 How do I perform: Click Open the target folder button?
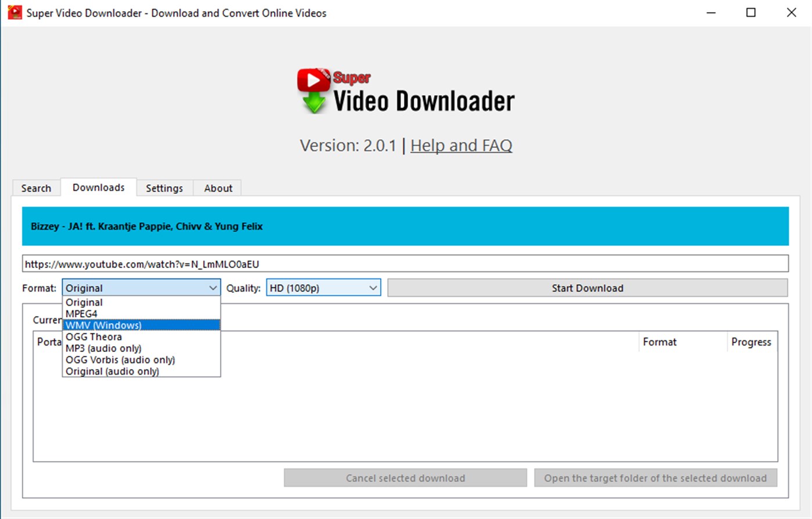(655, 478)
